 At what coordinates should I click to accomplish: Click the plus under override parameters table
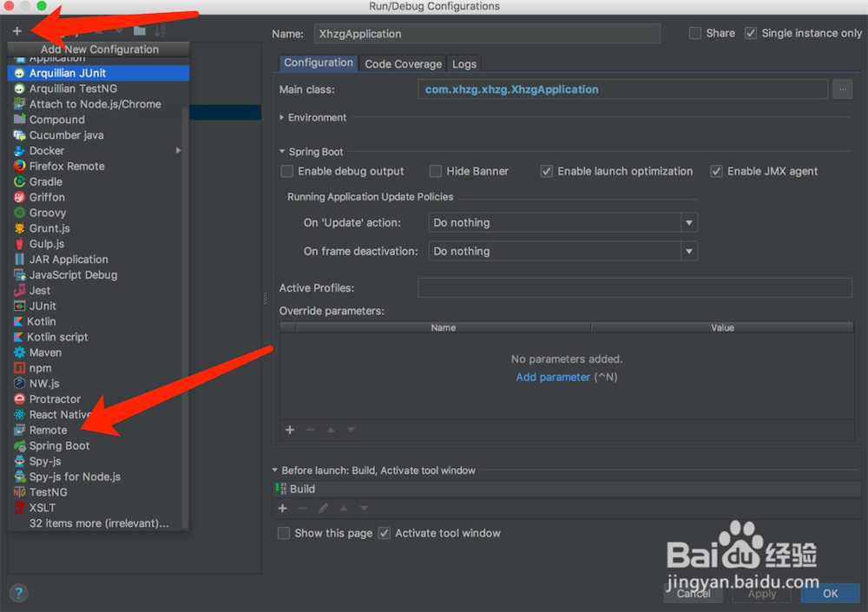point(290,430)
